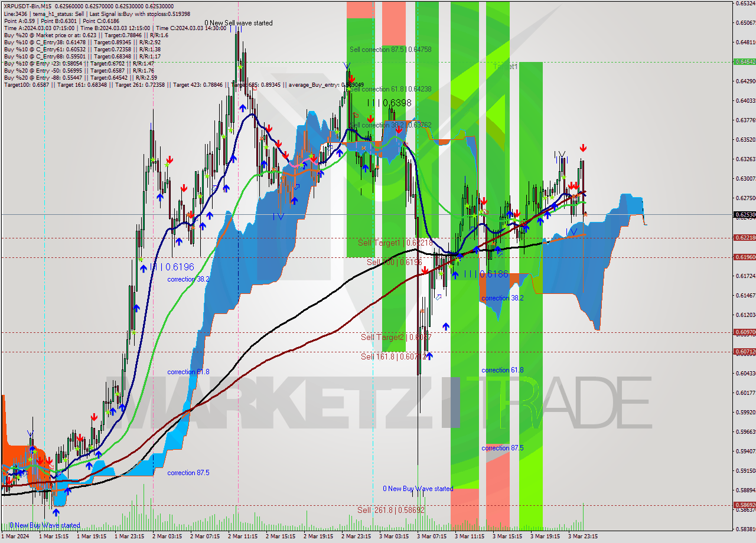Click the red 0.58692 price tag
Image resolution: width=756 pixels, height=543 pixels.
point(744,505)
